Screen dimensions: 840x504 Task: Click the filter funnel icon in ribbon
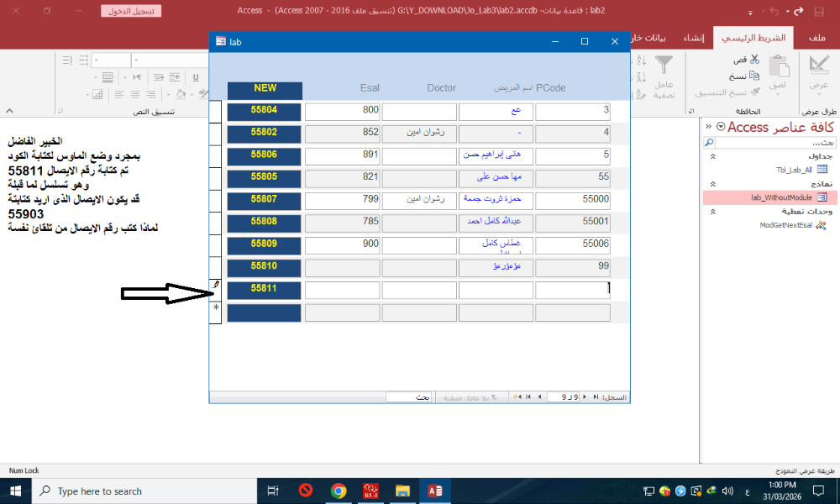664,66
